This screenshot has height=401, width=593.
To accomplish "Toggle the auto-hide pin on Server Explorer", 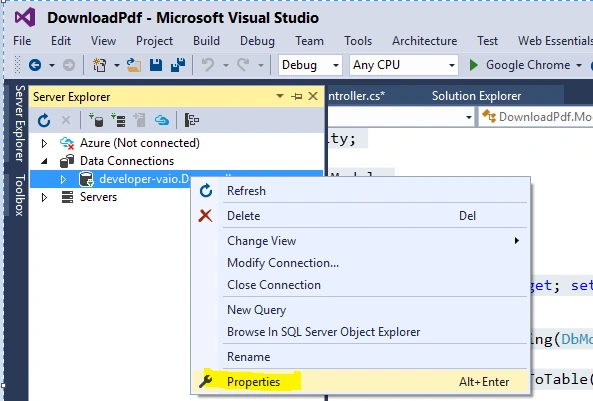I will 297,96.
